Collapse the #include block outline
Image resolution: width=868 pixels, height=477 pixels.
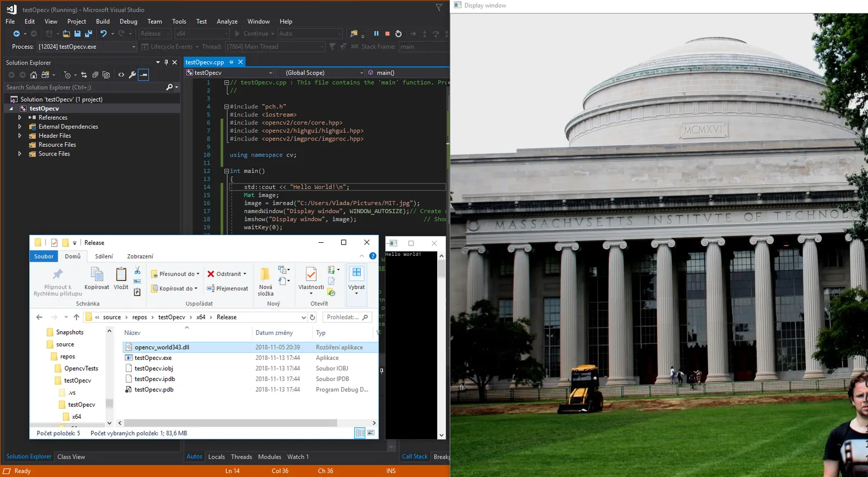pos(226,107)
